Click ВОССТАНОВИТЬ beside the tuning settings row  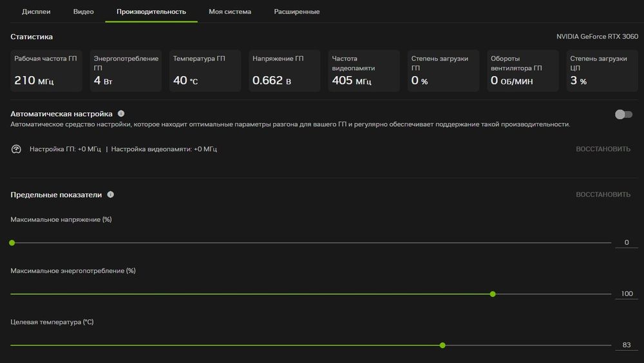point(603,149)
